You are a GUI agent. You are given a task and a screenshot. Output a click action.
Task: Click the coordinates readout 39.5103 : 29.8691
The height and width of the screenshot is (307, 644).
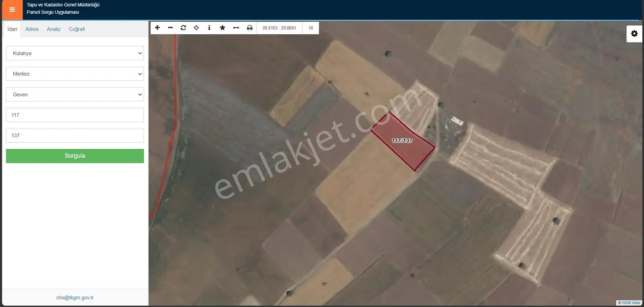click(x=279, y=28)
